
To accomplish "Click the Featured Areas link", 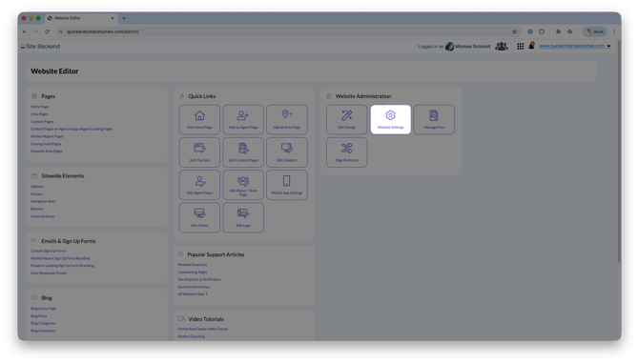I will coord(42,216).
